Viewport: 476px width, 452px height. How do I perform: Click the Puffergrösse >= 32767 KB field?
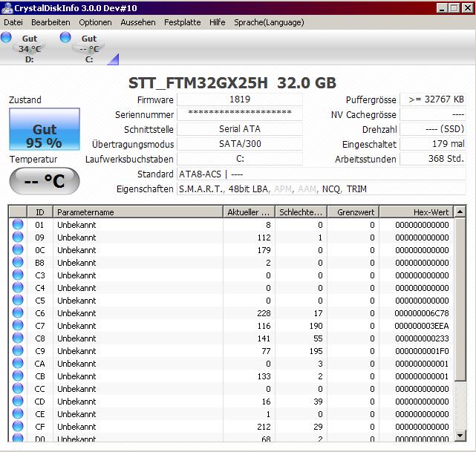[x=433, y=99]
